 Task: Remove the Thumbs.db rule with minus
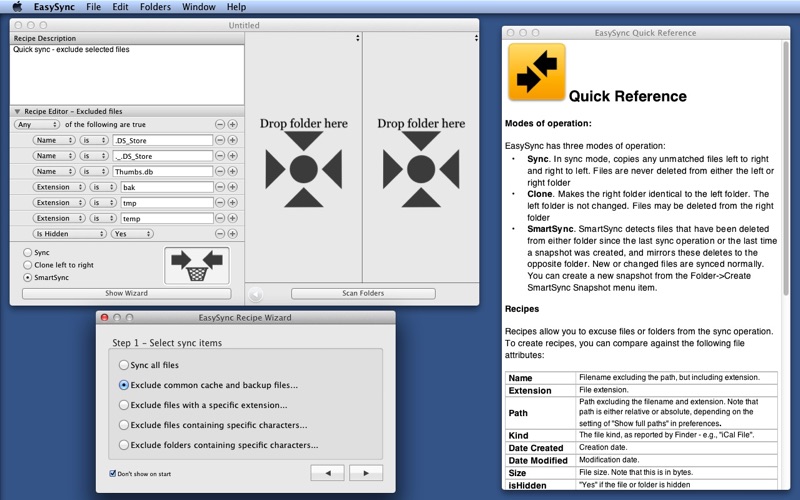point(220,171)
